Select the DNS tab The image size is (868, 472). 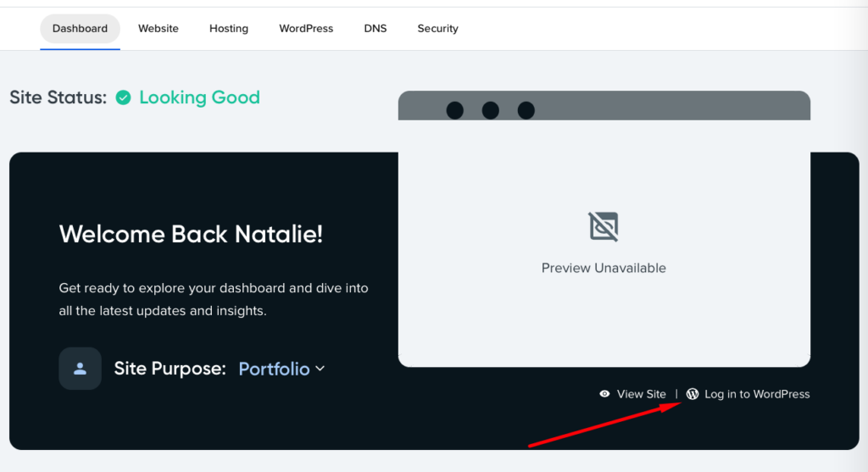(x=376, y=29)
